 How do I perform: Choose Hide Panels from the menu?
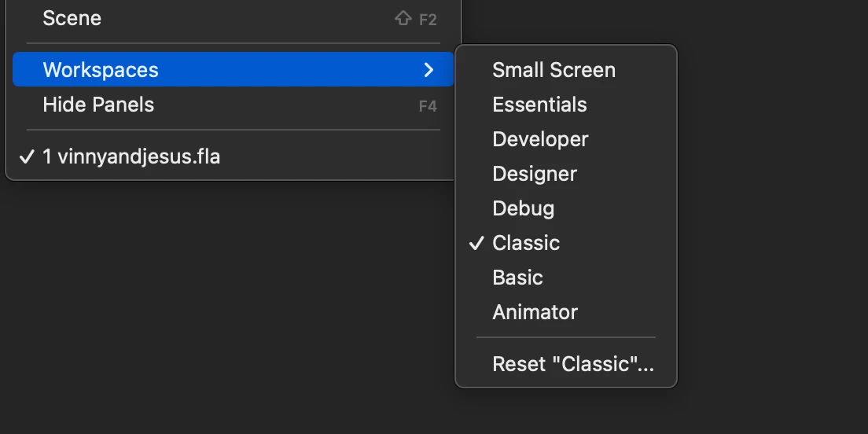(98, 105)
